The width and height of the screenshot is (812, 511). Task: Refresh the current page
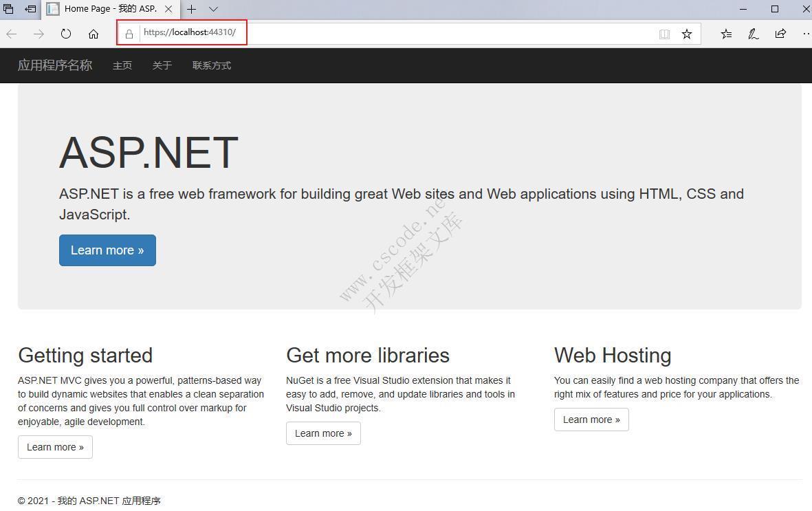point(66,33)
